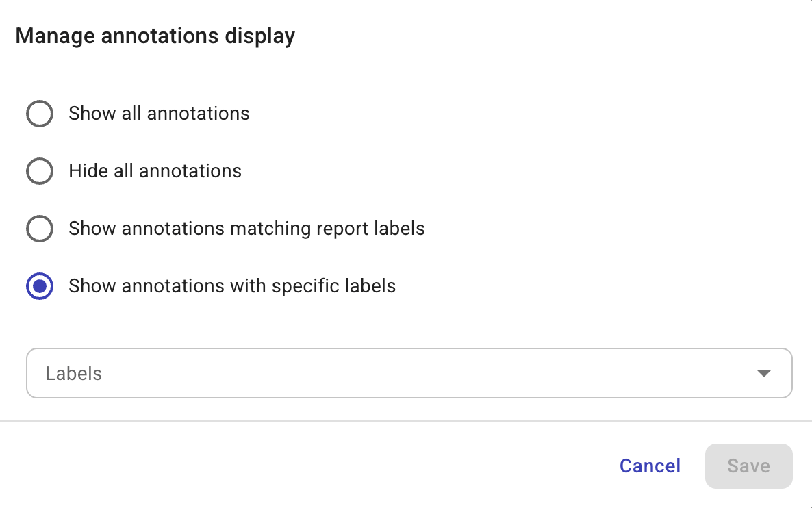812x508 pixels.
Task: Click the Hide all annotations label text
Action: coord(155,171)
